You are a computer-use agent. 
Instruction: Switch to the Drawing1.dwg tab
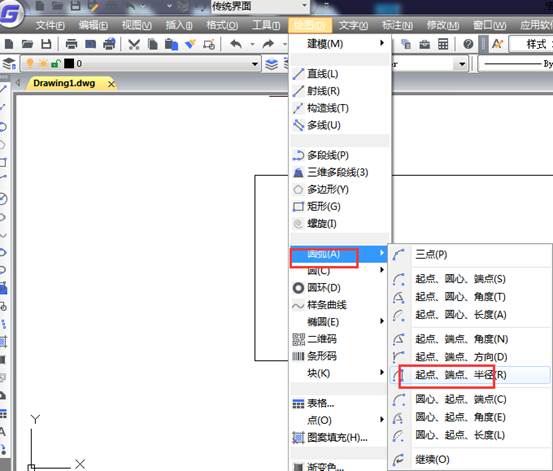click(x=64, y=84)
